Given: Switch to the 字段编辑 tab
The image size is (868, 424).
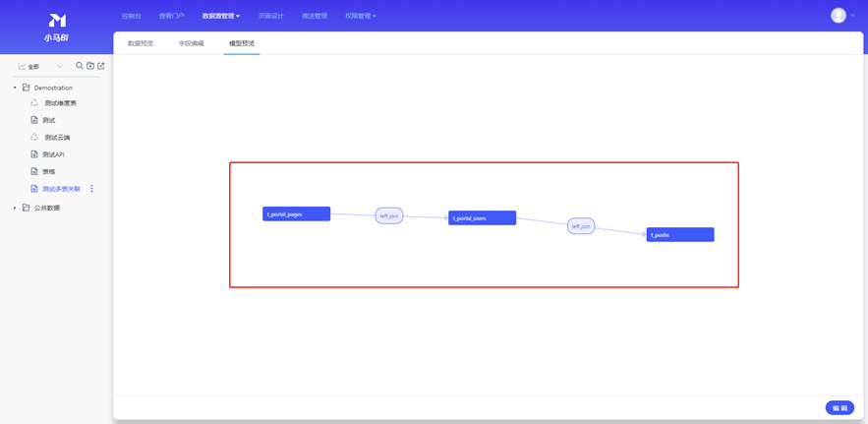Looking at the screenshot, I should click(x=191, y=43).
